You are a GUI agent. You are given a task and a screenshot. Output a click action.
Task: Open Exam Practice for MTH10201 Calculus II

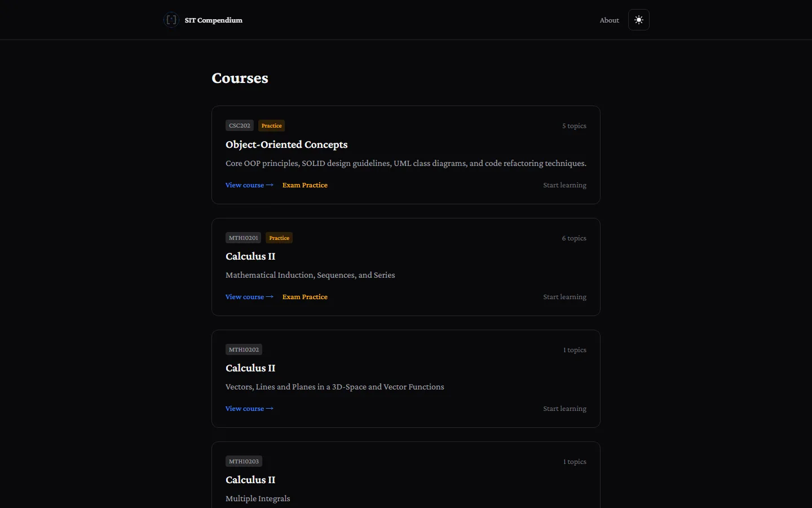[305, 297]
